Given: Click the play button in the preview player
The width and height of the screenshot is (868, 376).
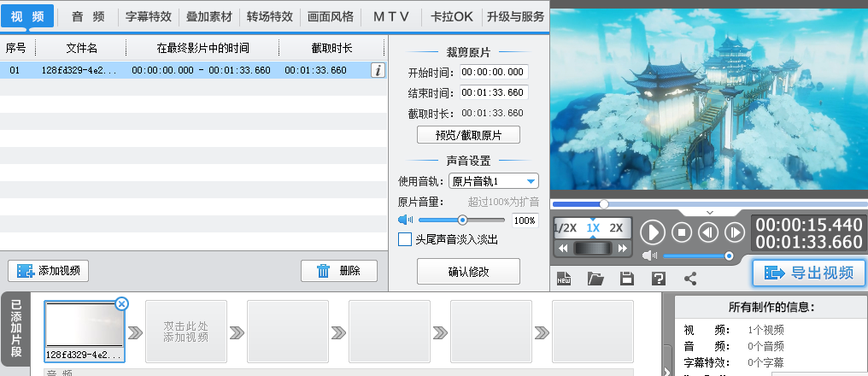Looking at the screenshot, I should point(653,232).
